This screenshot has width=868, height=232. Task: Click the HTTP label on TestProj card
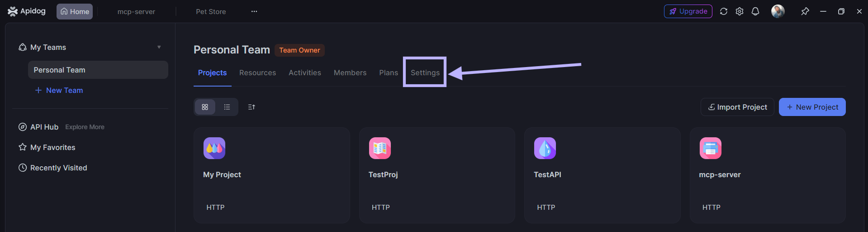[x=381, y=207]
